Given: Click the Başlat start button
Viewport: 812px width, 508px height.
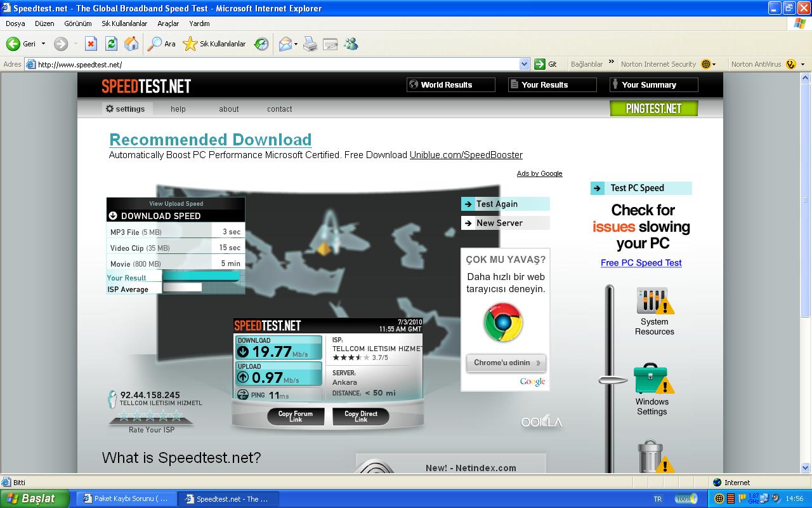Looking at the screenshot, I should coord(34,498).
